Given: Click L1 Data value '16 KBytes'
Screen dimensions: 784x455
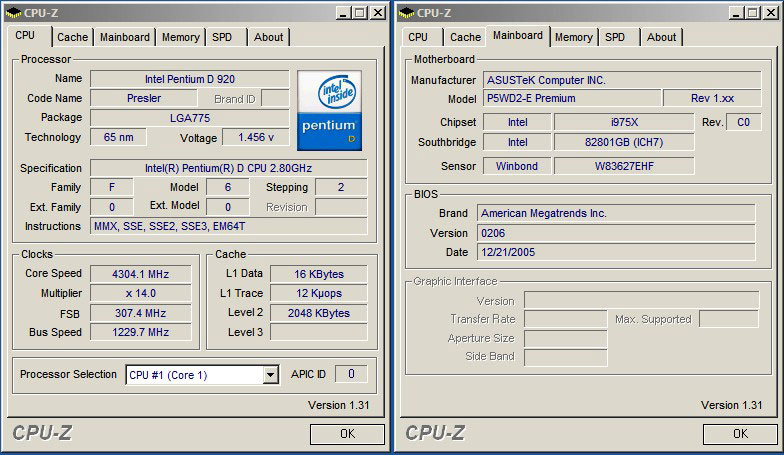Looking at the screenshot, I should (x=318, y=274).
